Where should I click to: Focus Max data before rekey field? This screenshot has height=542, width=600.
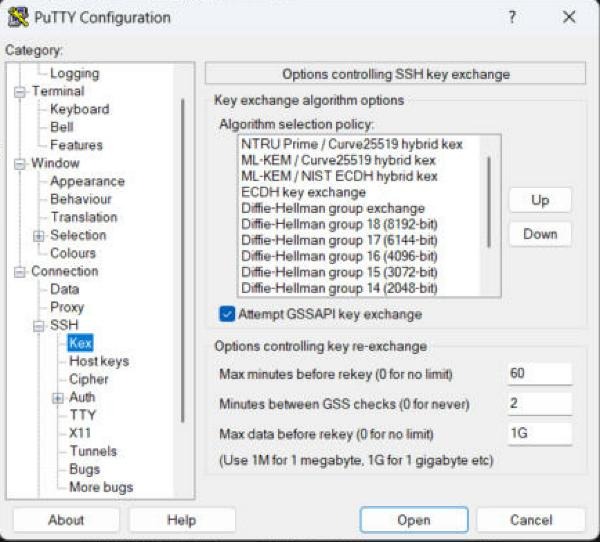540,433
